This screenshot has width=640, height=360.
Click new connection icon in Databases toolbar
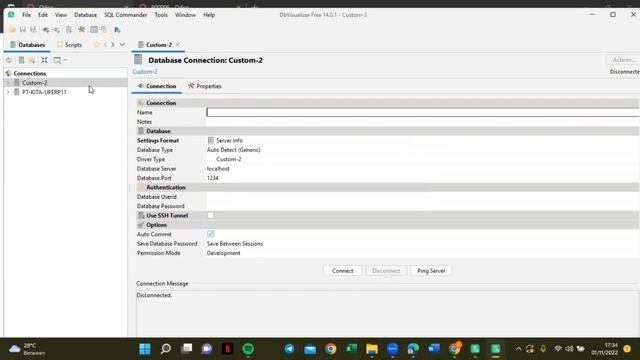tap(21, 60)
